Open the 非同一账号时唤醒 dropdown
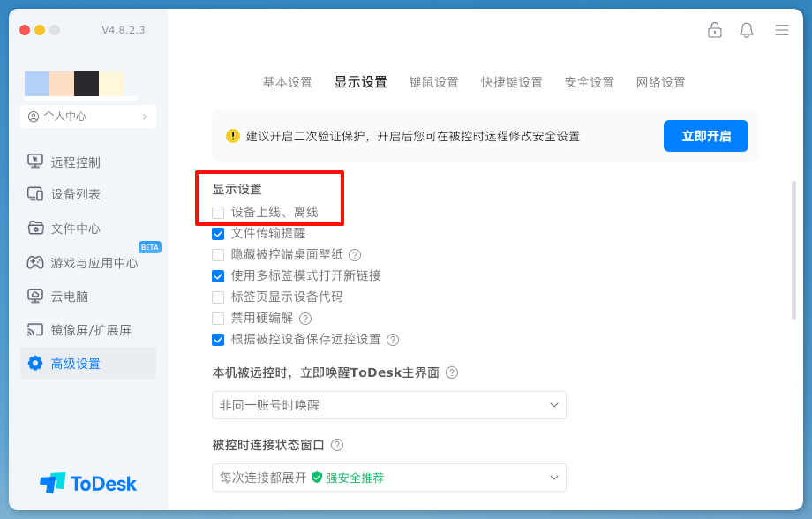The image size is (812, 519). (x=388, y=405)
